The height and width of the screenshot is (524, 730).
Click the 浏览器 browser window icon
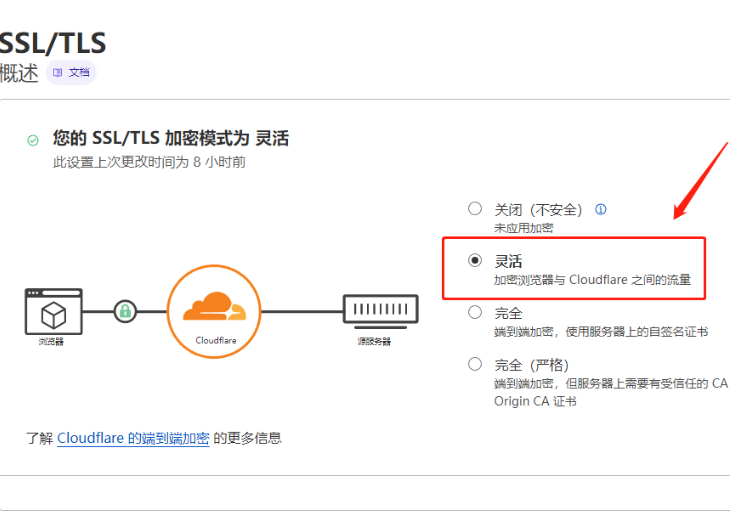point(53,313)
